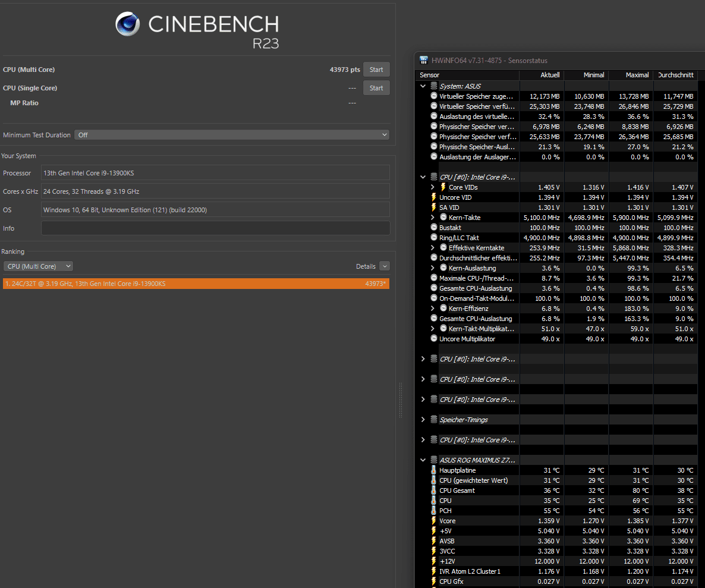Click the Minimal column header
This screenshot has width=705, height=588.
[x=586, y=75]
